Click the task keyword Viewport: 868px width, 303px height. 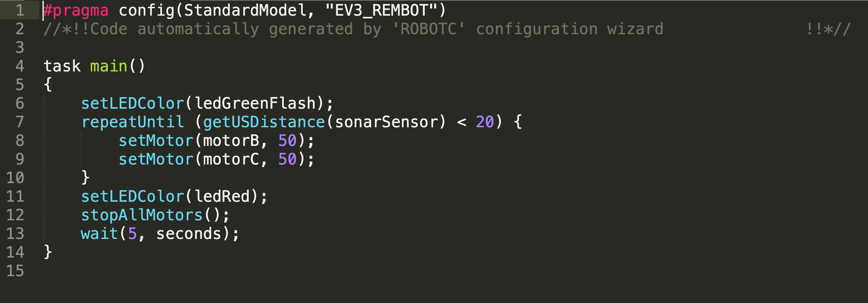pyautogui.click(x=62, y=66)
